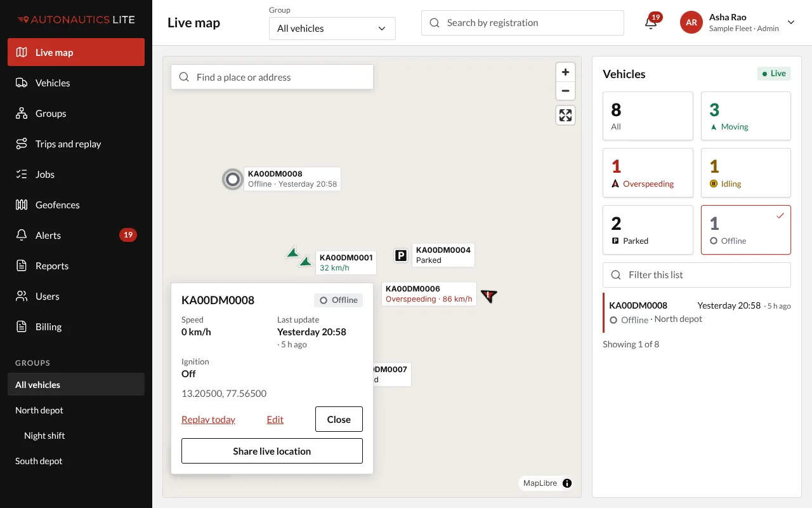Close the KA00DM0008 popup
The width and height of the screenshot is (812, 508).
coord(339,419)
